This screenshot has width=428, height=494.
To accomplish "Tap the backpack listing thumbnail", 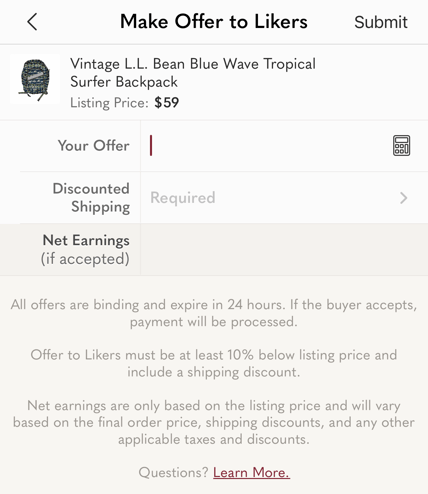I will tap(35, 79).
